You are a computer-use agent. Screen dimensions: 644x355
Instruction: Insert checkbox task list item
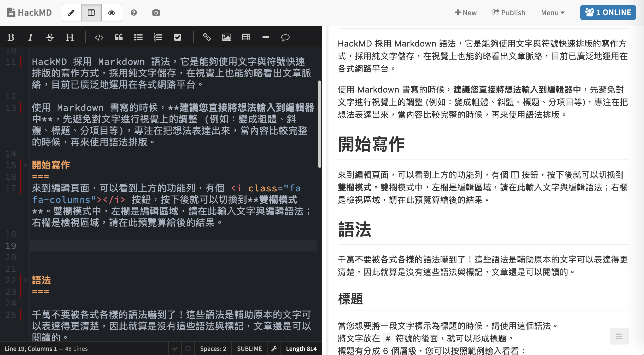point(178,37)
